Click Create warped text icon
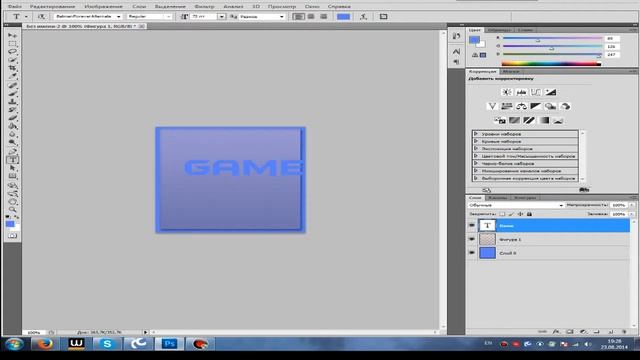This screenshot has height=360, width=640. click(363, 16)
